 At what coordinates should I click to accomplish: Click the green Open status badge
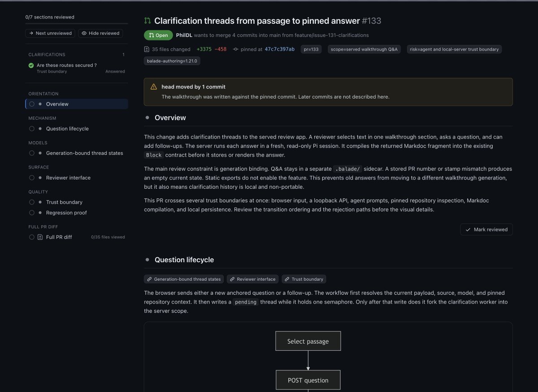(158, 35)
